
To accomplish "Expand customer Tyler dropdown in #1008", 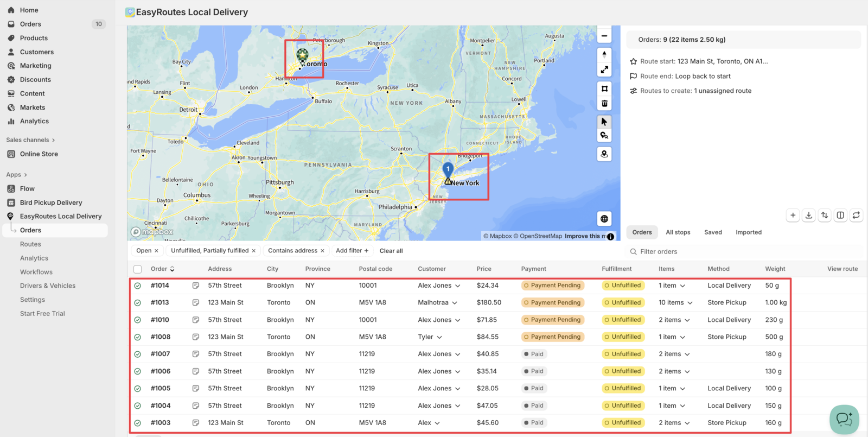I will coord(439,337).
